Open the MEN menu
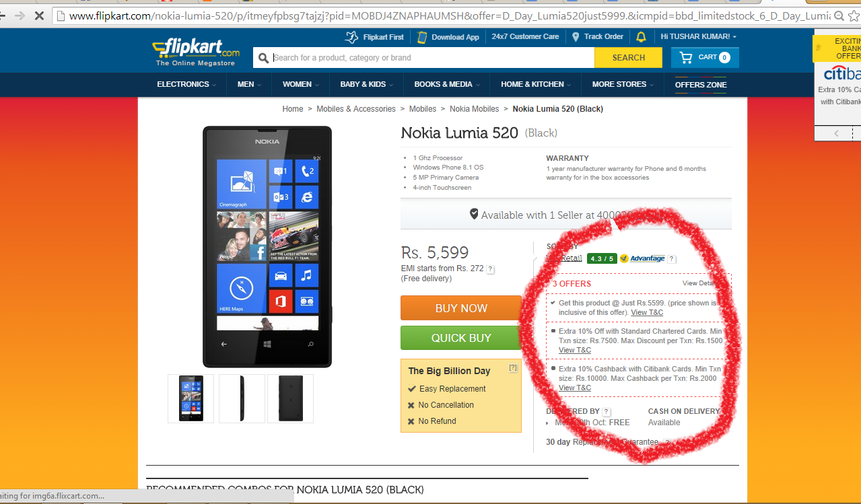 [248, 85]
